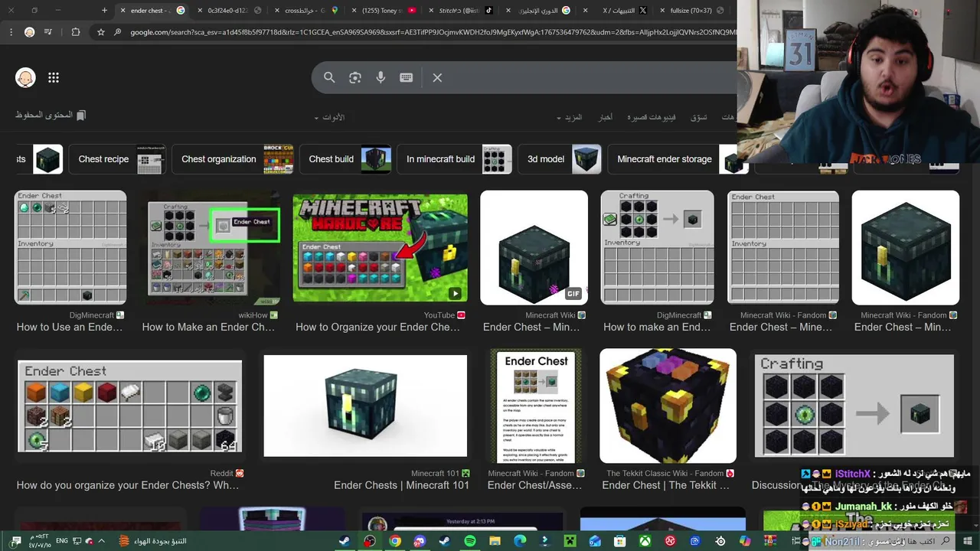Launch Microsoft Edge from the taskbar
The width and height of the screenshot is (980, 551).
pyautogui.click(x=520, y=541)
